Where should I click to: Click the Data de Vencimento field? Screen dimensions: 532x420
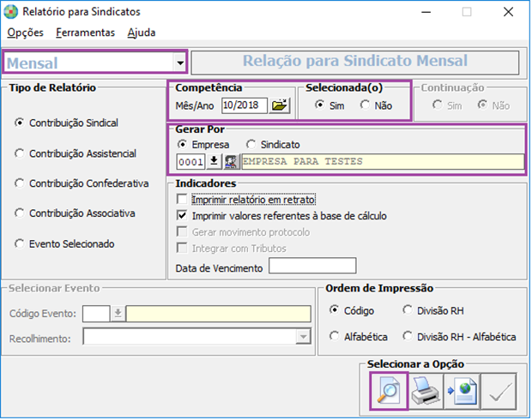coord(312,266)
